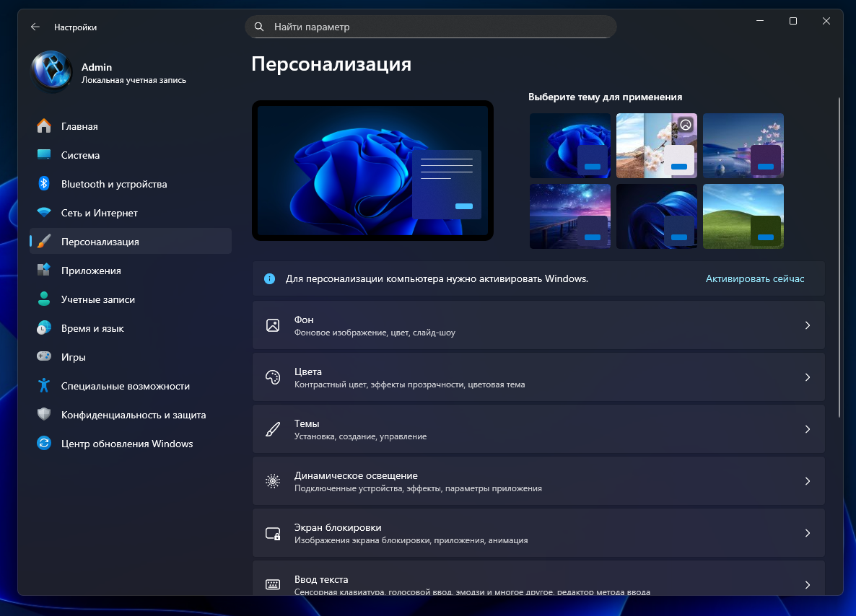Click the Admin account avatar
856x616 pixels.
click(52, 71)
